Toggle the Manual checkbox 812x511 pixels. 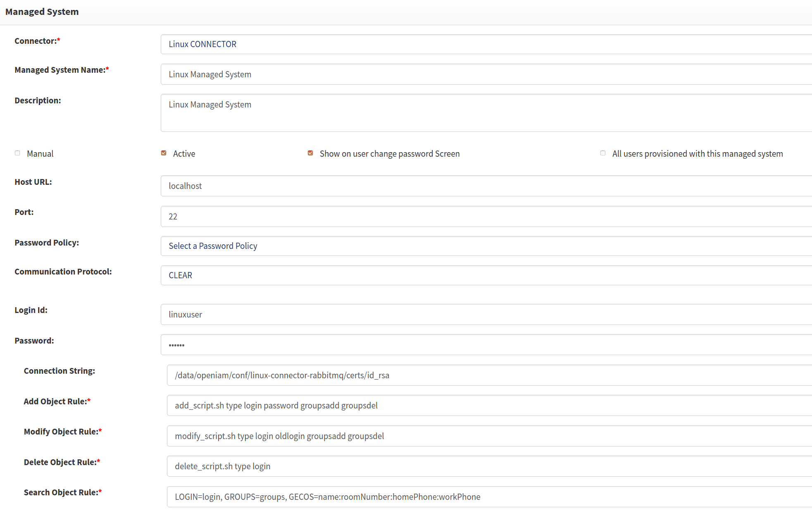click(x=17, y=153)
